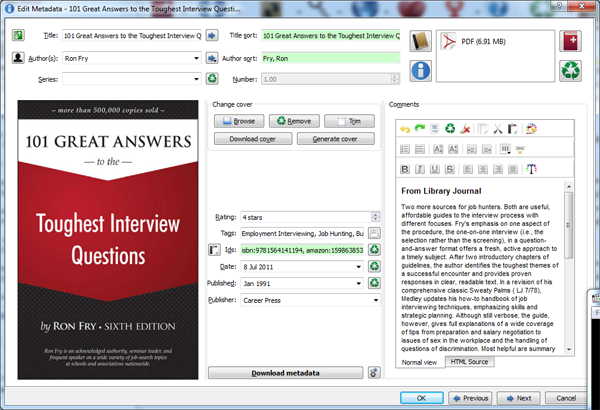
Task: Click Browse to choose a cover
Action: point(239,121)
